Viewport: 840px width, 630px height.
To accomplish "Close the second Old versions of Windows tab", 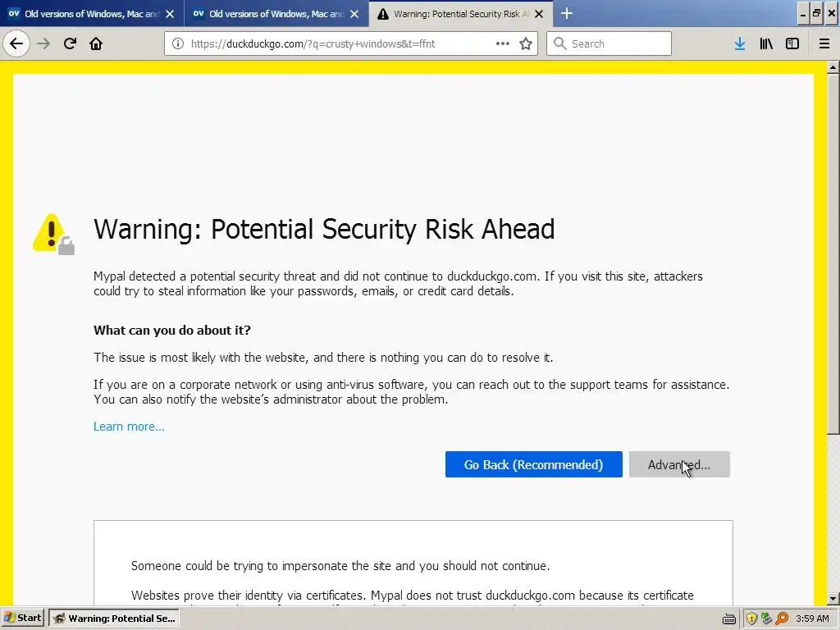I will click(354, 14).
